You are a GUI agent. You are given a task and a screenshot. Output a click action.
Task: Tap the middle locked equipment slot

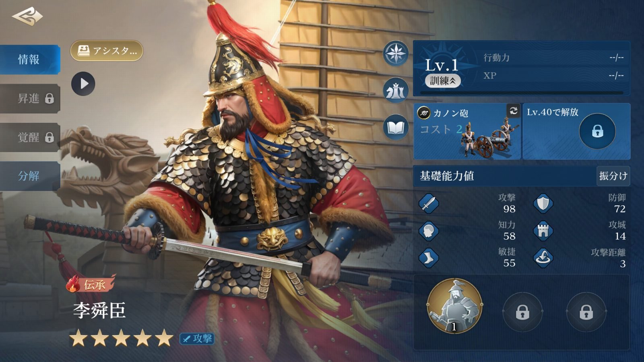pos(522,312)
